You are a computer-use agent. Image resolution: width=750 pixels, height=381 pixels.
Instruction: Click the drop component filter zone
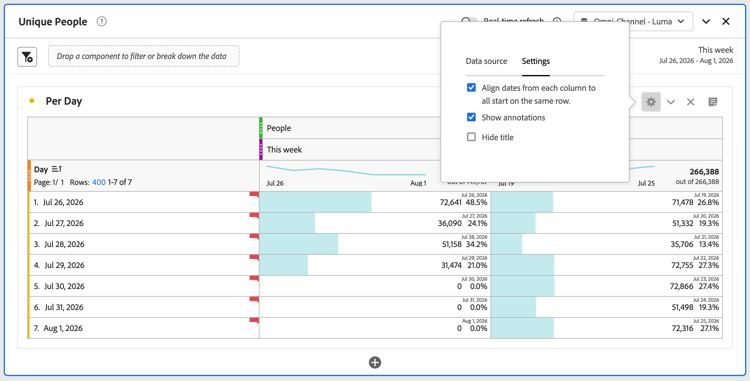click(143, 56)
